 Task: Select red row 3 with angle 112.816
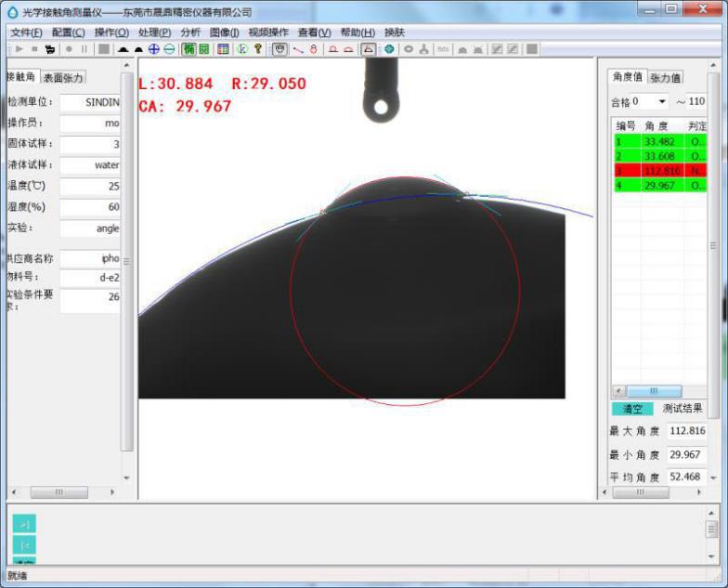660,171
